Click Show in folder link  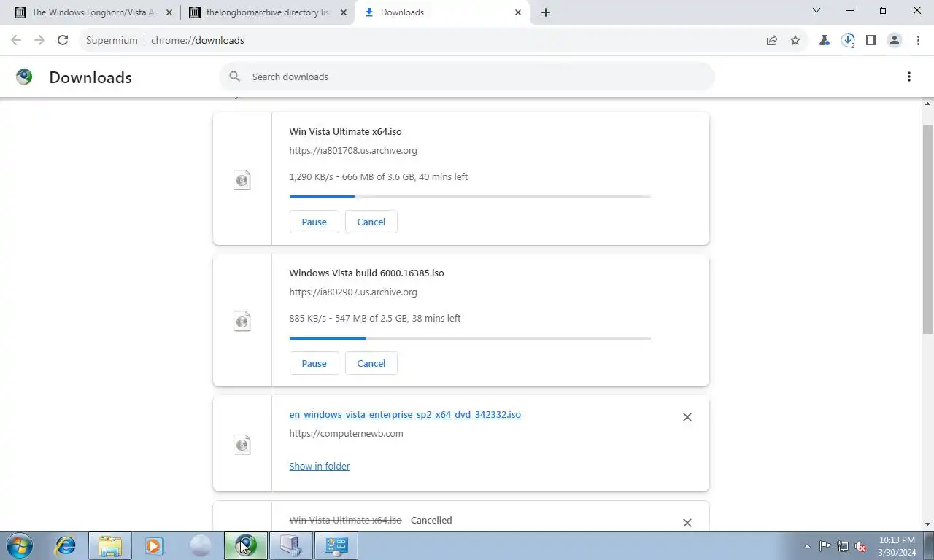(x=320, y=466)
